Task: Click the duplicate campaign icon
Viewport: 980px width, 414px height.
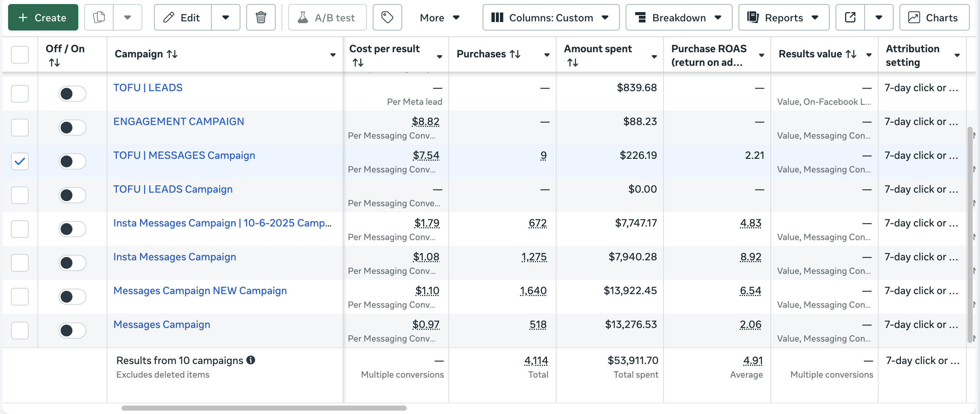Action: (x=99, y=18)
